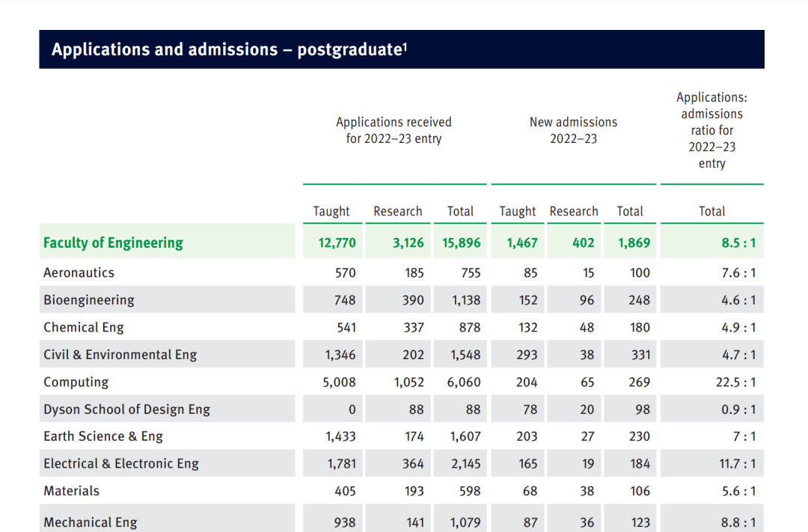
Task: Select Faculty of Engineering taught applications 12,770
Action: 337,242
